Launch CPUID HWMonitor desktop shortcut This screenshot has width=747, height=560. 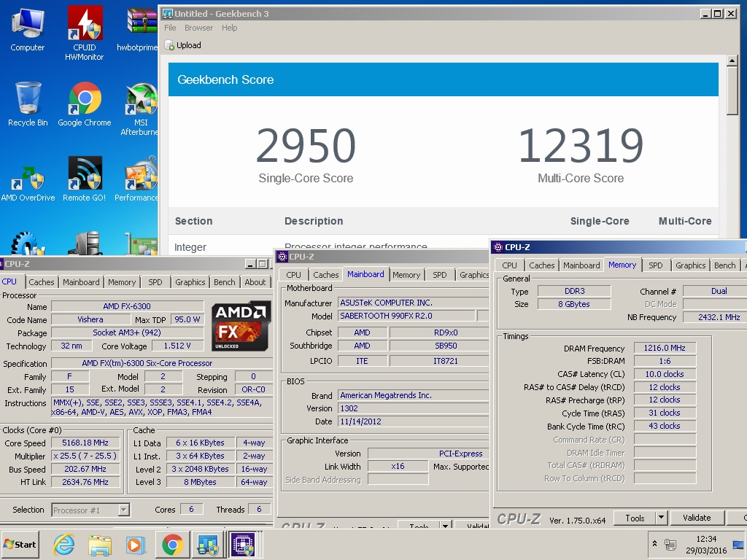pos(85,32)
